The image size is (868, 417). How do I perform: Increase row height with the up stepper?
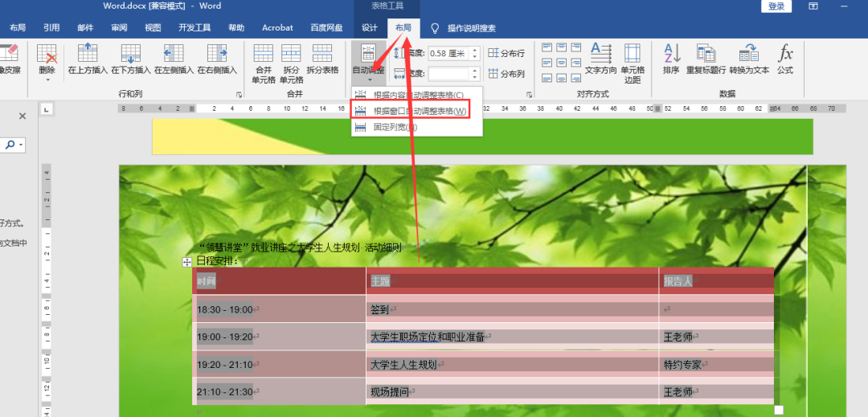click(x=474, y=51)
